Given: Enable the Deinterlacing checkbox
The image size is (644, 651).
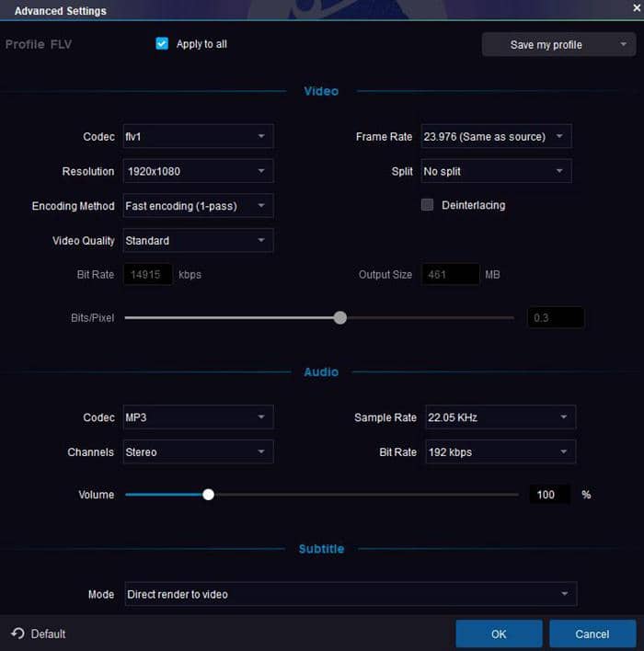Looking at the screenshot, I should click(427, 205).
